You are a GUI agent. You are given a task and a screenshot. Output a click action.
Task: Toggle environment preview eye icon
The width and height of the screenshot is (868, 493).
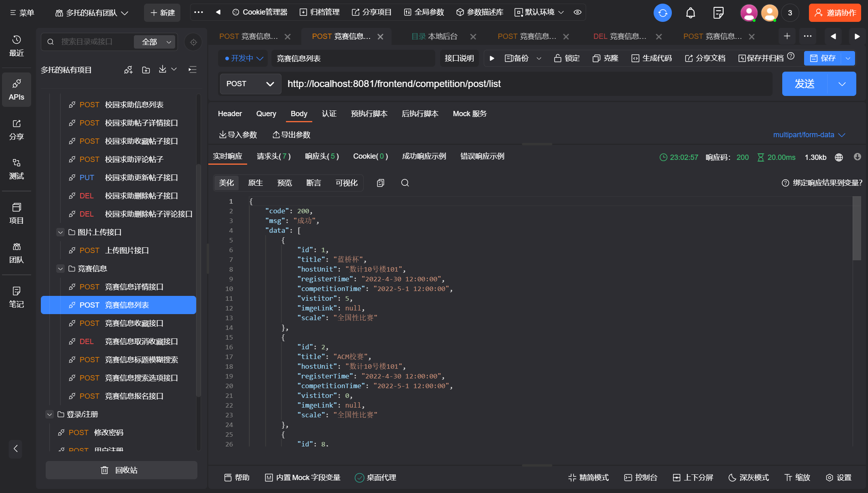[x=578, y=12]
